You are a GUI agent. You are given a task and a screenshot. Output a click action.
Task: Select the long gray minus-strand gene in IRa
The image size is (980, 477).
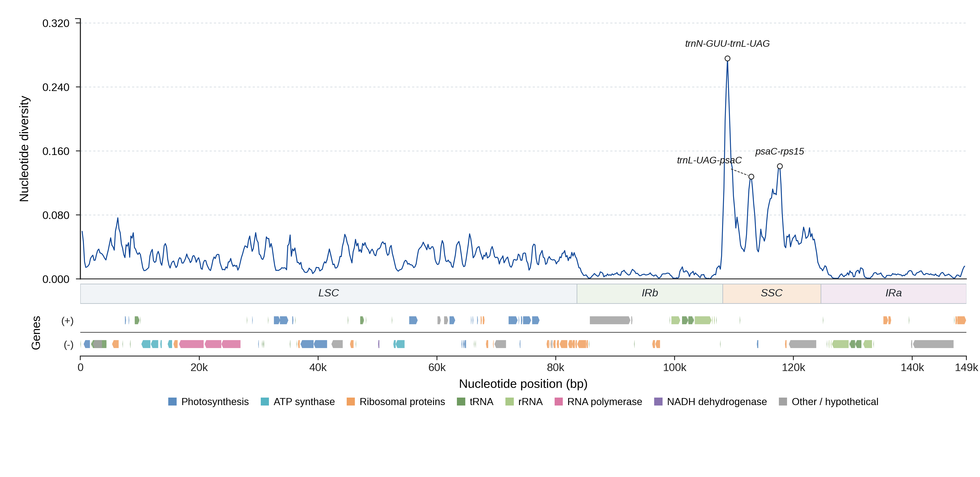pyautogui.click(x=933, y=344)
